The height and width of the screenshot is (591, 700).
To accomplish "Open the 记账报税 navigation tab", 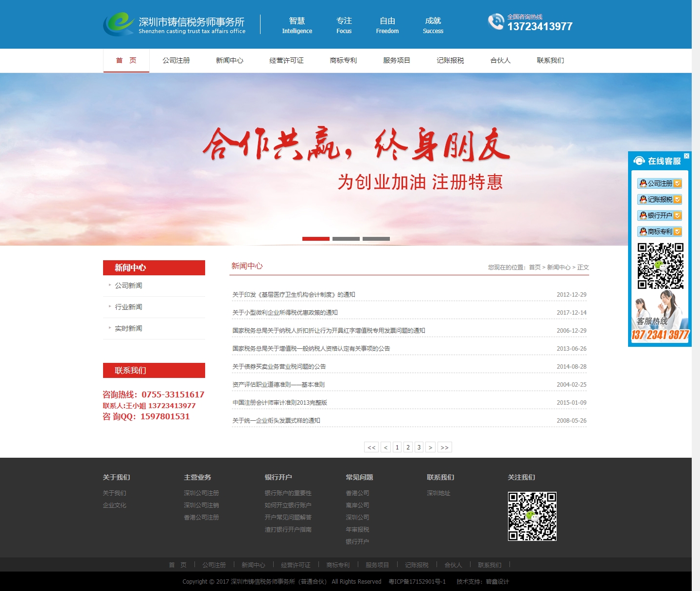I will 450,60.
